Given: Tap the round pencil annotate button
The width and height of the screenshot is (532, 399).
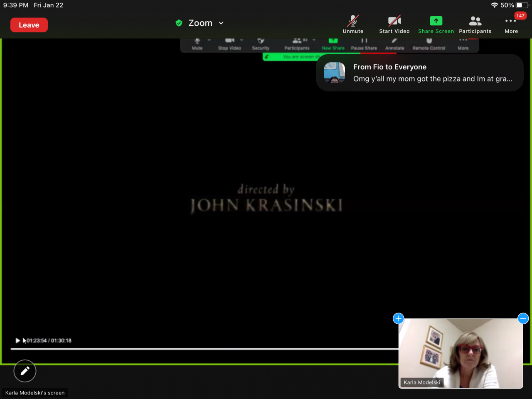Looking at the screenshot, I should [25, 371].
